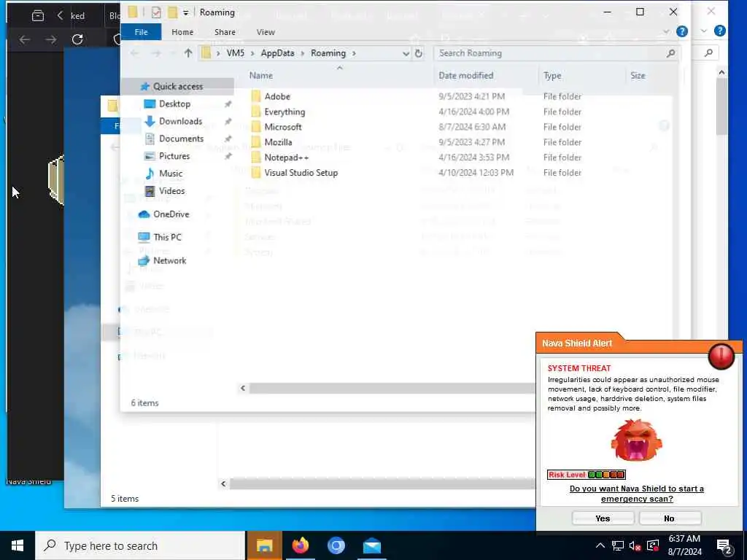
Task: Click the emergency scan link text
Action: click(636, 494)
